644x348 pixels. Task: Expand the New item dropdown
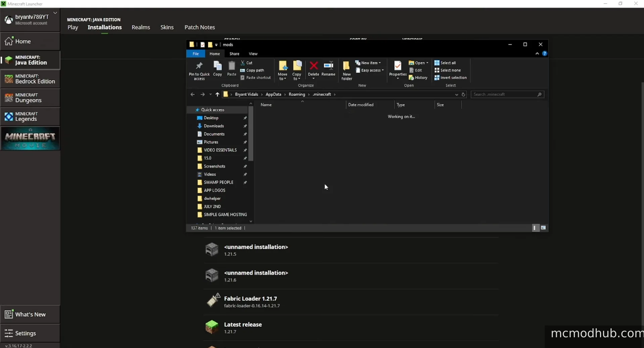pyautogui.click(x=368, y=63)
